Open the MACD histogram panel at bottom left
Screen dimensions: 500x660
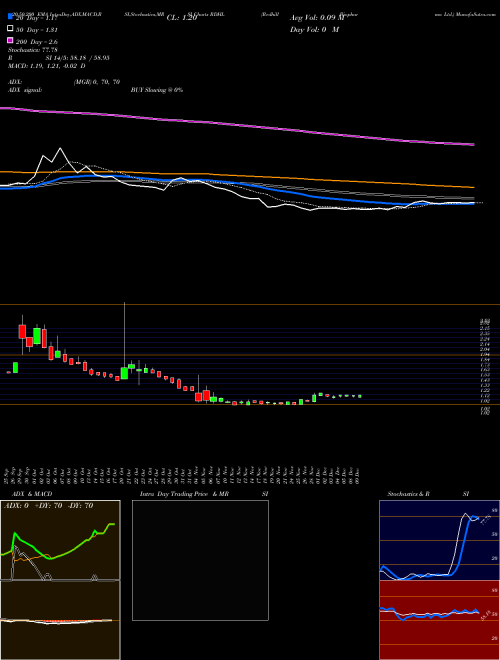coord(60,620)
